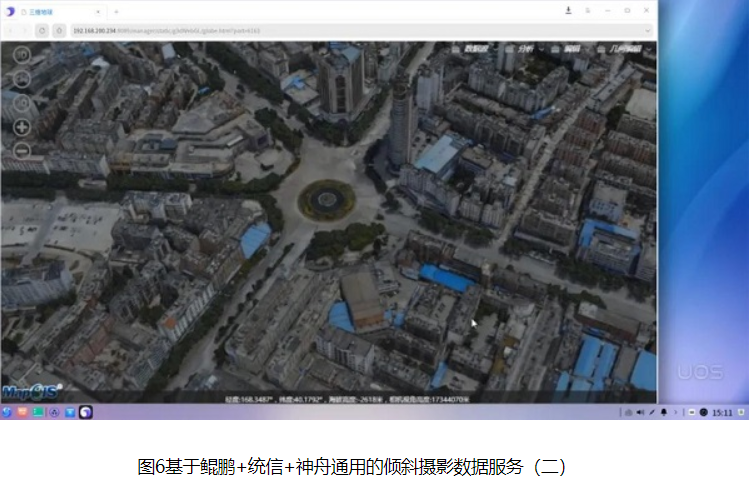This screenshot has height=480, width=749.
Task: Open a new tab with plus button
Action: click(x=116, y=11)
